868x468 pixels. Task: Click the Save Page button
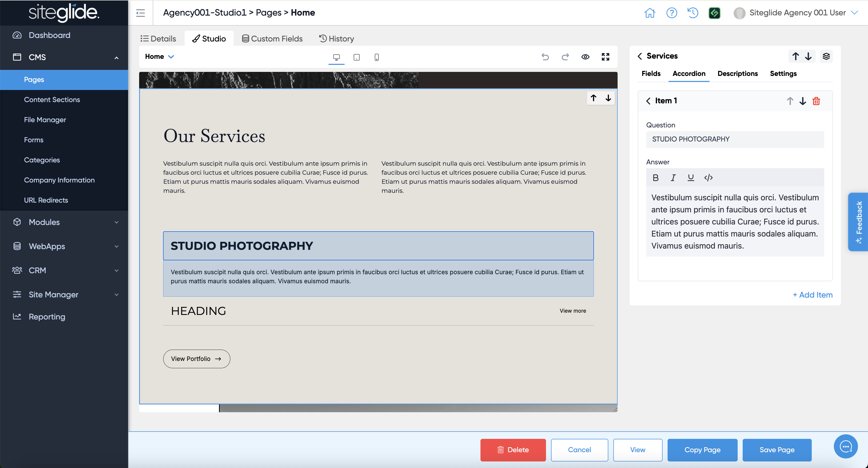click(777, 450)
